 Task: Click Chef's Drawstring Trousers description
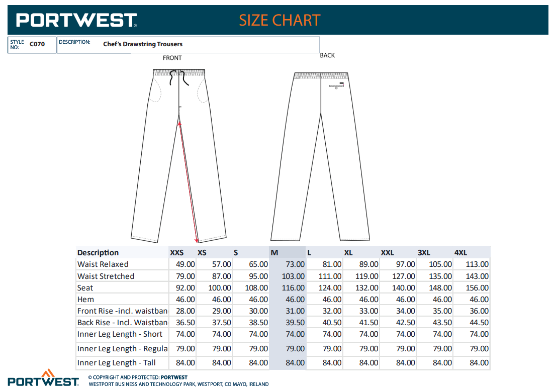point(143,44)
